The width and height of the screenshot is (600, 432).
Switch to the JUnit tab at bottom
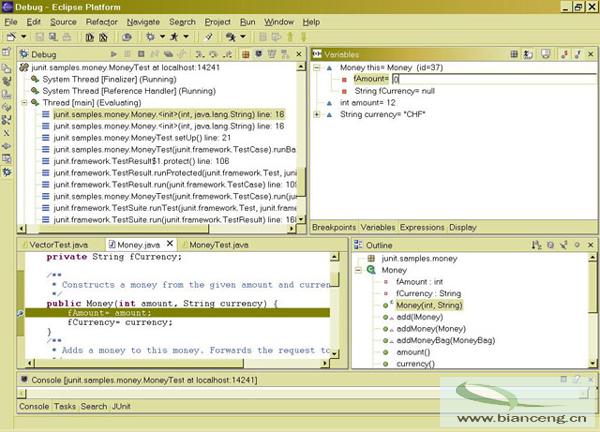coord(121,406)
